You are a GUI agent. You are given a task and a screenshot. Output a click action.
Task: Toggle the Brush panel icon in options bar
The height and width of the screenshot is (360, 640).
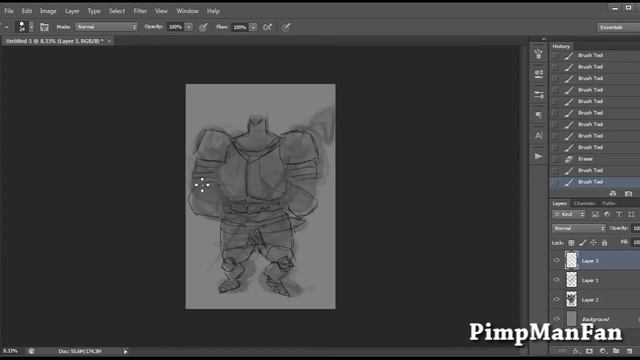point(44,27)
